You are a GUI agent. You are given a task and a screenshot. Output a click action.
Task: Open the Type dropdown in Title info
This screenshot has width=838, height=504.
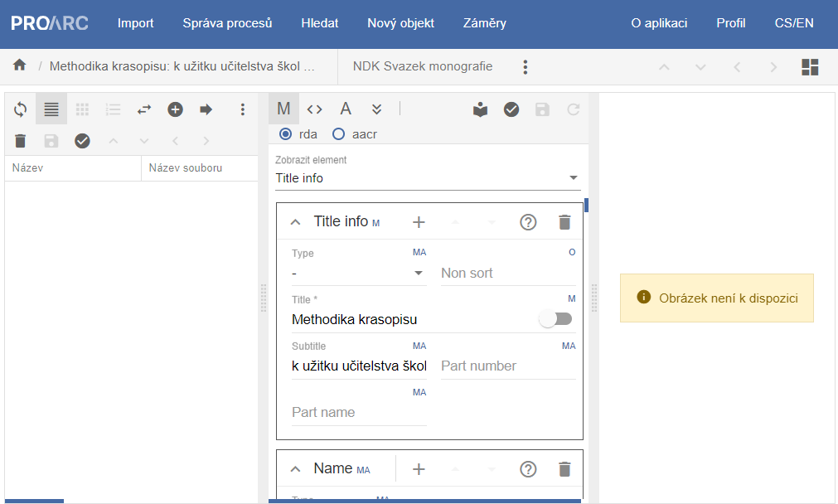point(359,274)
